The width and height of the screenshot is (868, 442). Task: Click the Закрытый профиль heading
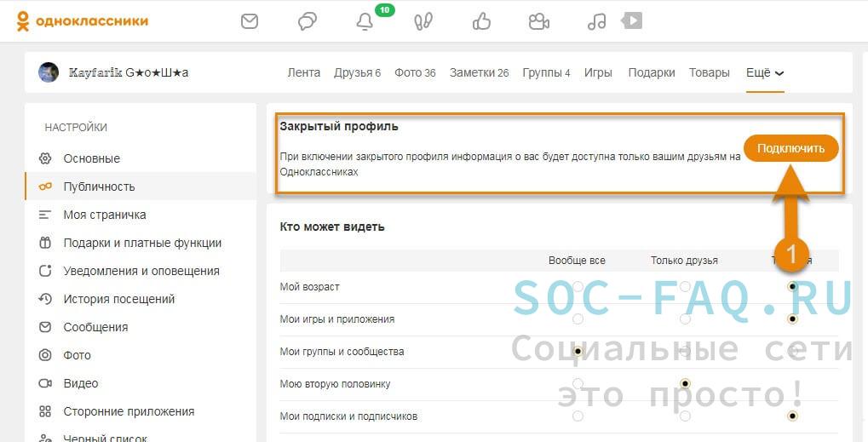click(x=339, y=126)
